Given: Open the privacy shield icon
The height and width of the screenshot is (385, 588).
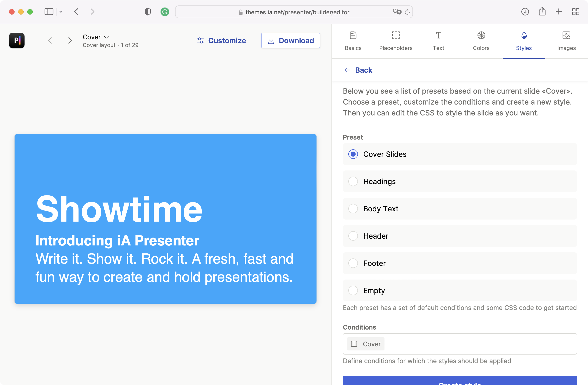Looking at the screenshot, I should pyautogui.click(x=148, y=12).
